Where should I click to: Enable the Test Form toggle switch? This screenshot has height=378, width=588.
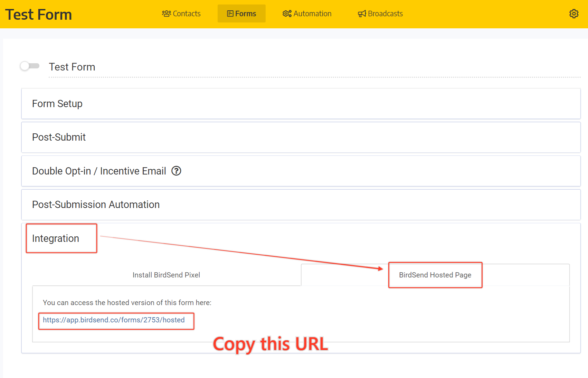click(x=29, y=66)
